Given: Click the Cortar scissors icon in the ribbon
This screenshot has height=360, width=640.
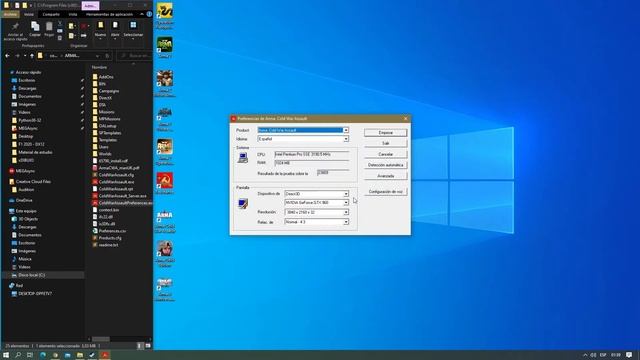Looking at the screenshot, I should click(60, 23).
